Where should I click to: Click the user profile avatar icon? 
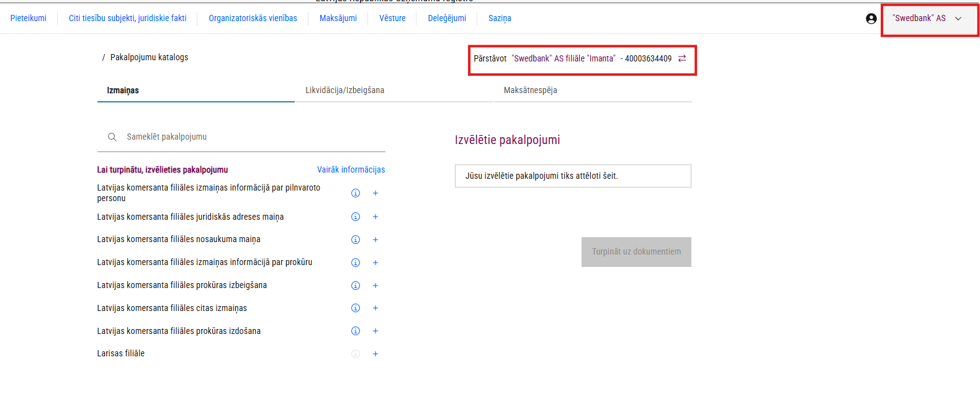click(x=871, y=19)
